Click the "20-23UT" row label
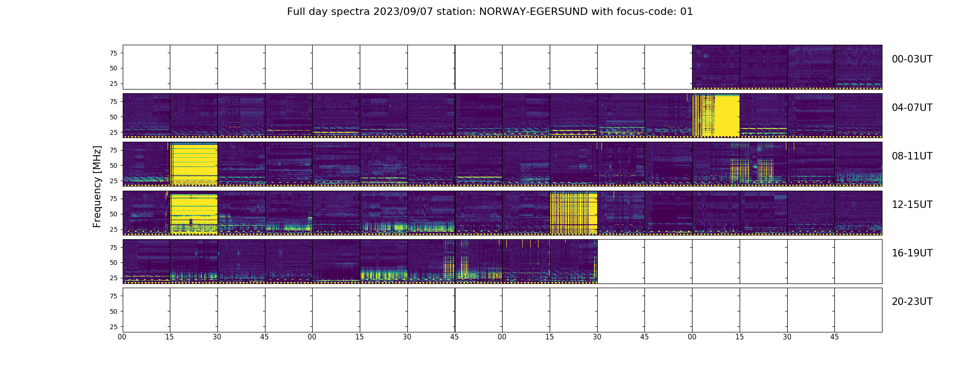This screenshot has height=373, width=980. (x=912, y=302)
